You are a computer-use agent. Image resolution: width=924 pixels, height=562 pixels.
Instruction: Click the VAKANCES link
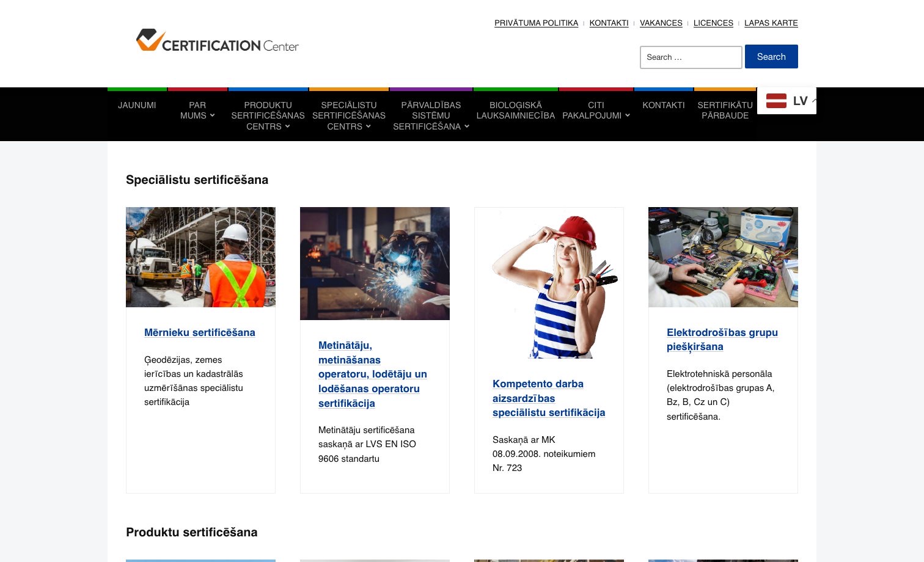click(661, 23)
